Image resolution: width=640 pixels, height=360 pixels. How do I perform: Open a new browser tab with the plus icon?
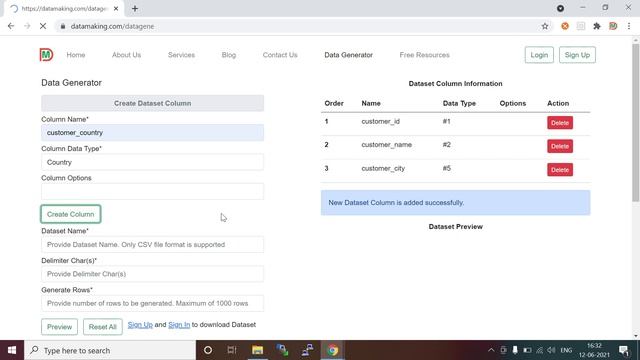click(135, 9)
